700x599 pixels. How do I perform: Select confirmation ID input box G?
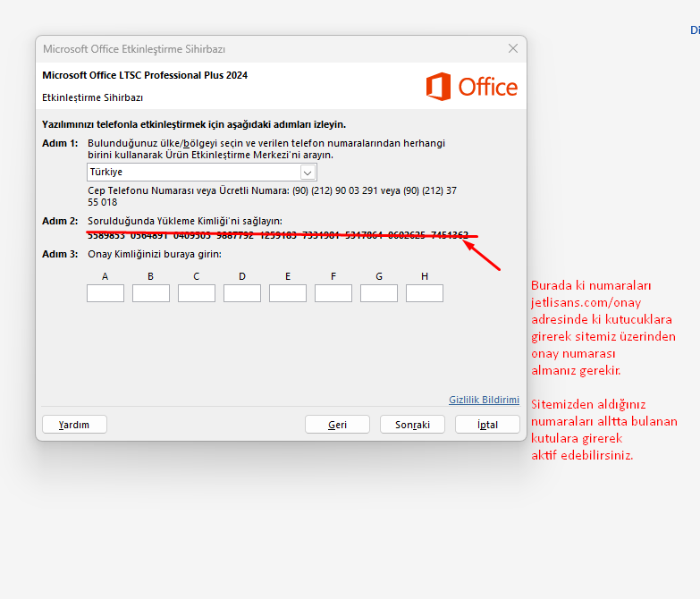(x=379, y=293)
